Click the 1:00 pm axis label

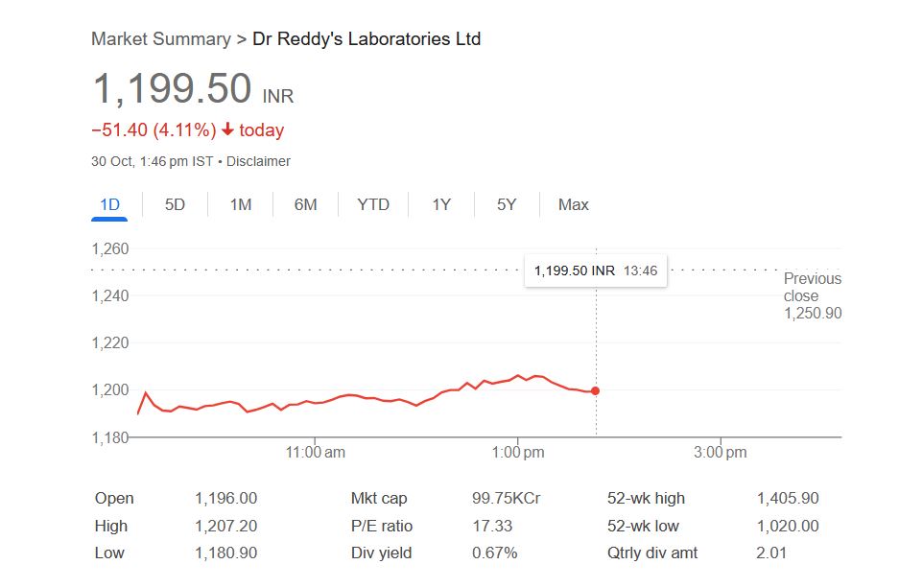coord(518,453)
